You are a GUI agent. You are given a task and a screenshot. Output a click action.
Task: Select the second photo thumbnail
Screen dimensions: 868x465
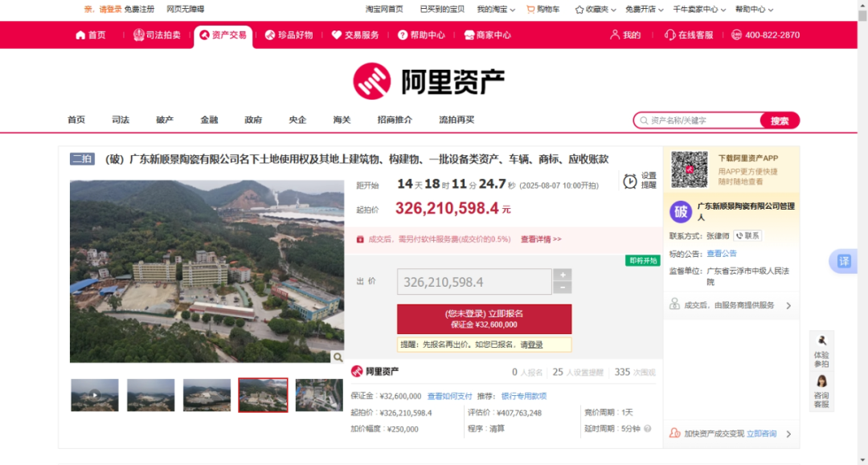[x=150, y=395]
